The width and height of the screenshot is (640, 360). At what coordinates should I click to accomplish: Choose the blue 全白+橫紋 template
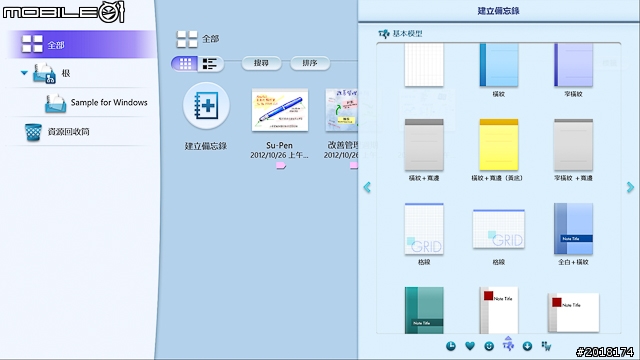(573, 229)
